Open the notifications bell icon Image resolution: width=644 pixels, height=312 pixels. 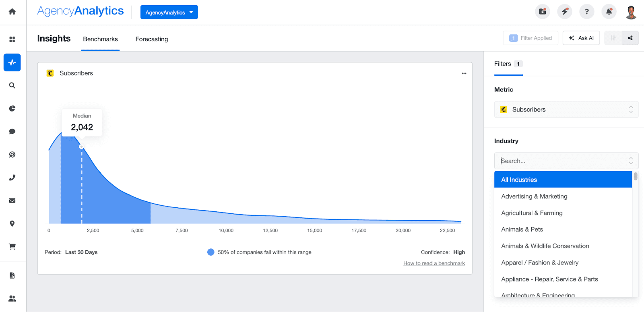[609, 12]
